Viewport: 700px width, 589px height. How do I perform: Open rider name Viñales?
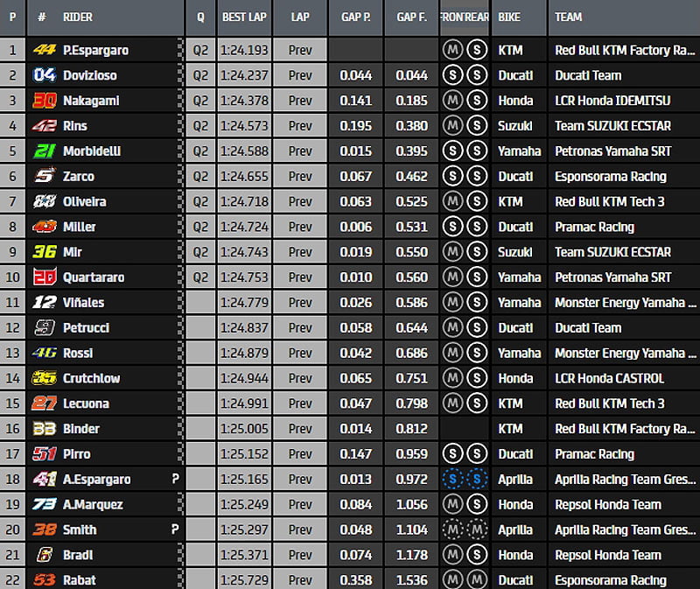coord(83,303)
